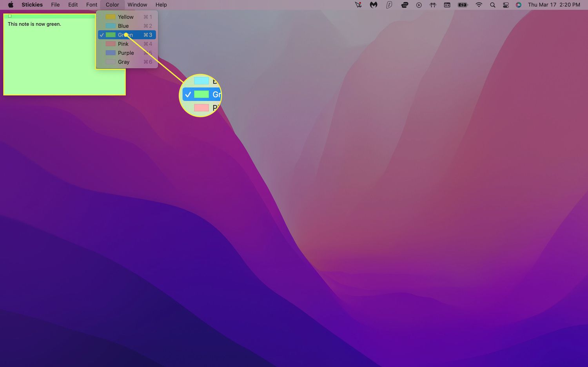This screenshot has width=588, height=367.
Task: Select Yellow in the Color menu
Action: (x=126, y=17)
